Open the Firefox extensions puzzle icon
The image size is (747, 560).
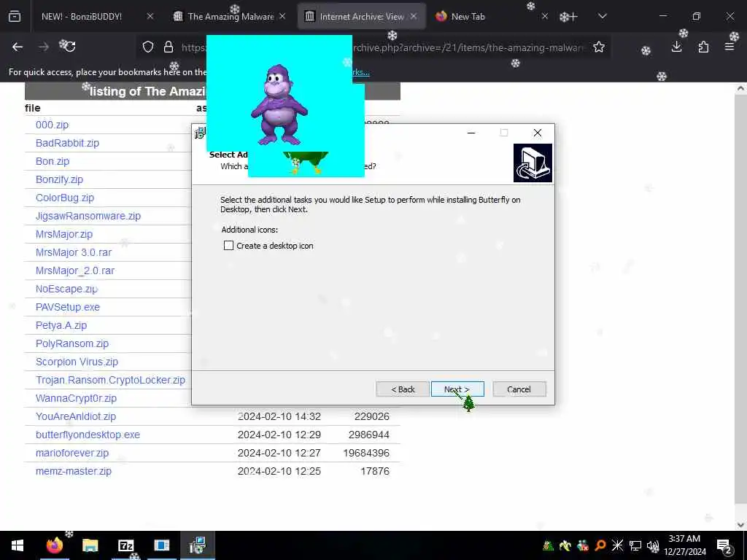point(703,47)
